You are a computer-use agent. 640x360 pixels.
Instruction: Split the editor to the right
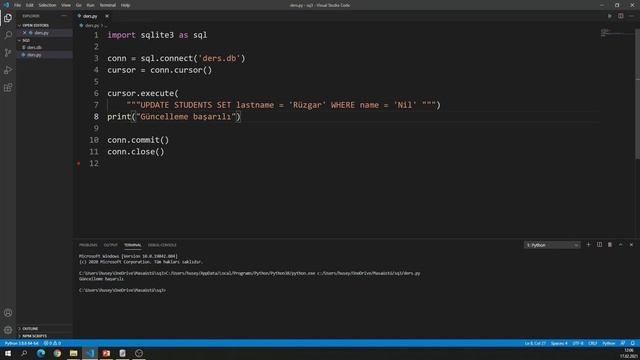620,16
